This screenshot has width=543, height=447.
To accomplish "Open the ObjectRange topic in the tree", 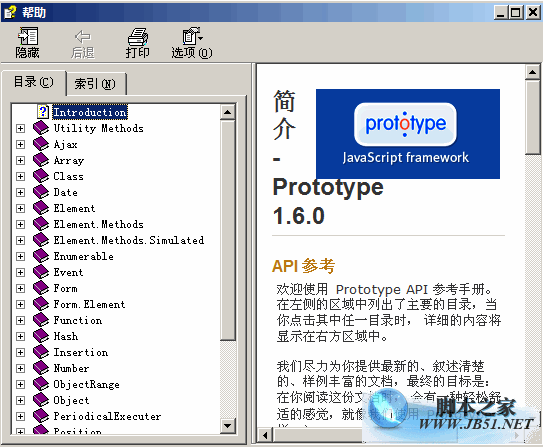I will (x=86, y=384).
